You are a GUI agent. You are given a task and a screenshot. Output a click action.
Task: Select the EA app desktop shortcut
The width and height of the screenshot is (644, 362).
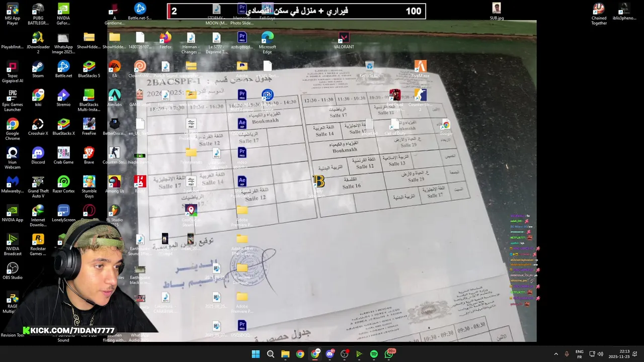(x=115, y=70)
